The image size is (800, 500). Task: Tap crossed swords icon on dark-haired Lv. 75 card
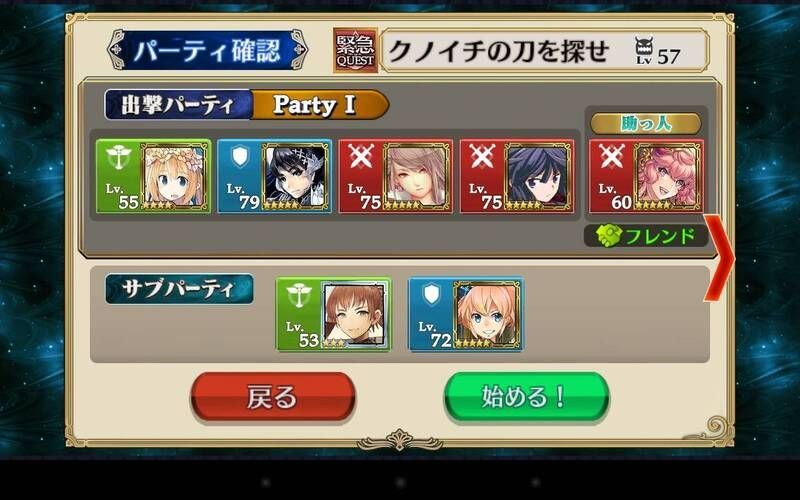483,157
